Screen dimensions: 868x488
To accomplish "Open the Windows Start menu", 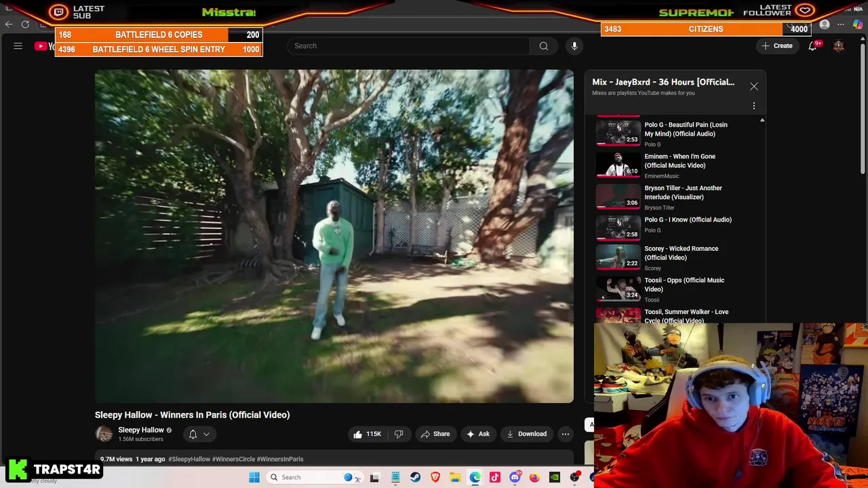I will 254,477.
